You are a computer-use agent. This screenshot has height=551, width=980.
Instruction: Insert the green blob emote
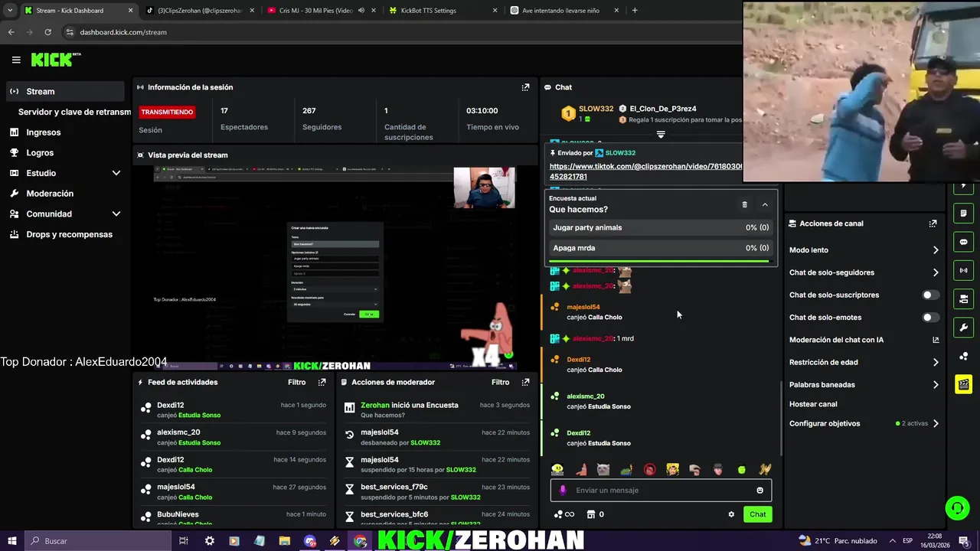tap(741, 469)
